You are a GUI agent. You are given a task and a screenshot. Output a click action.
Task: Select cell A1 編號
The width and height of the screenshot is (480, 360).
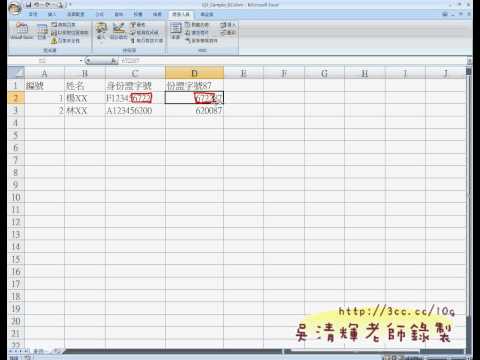coord(44,85)
